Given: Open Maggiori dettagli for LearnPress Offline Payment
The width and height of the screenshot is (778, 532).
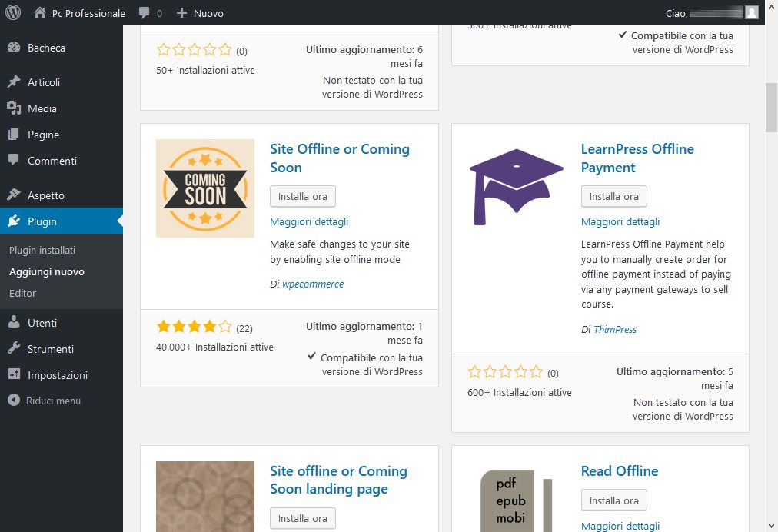Looking at the screenshot, I should point(620,221).
